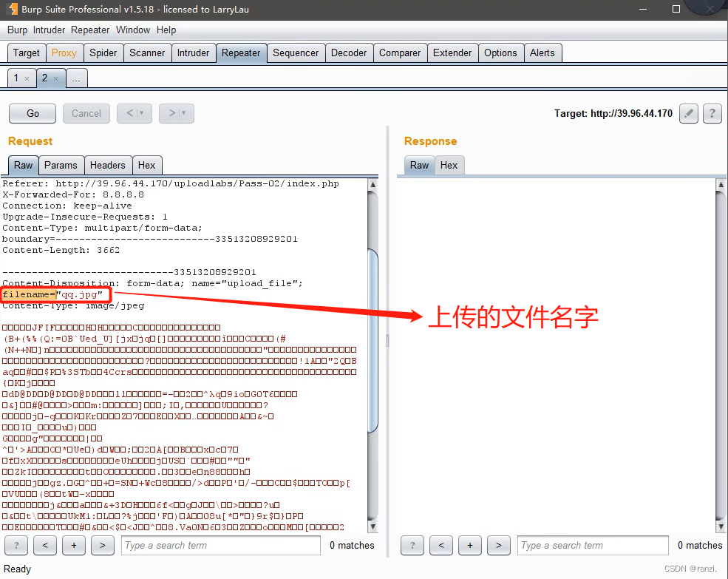
Task: Add a new Repeater tab with ellipsis
Action: click(x=76, y=78)
